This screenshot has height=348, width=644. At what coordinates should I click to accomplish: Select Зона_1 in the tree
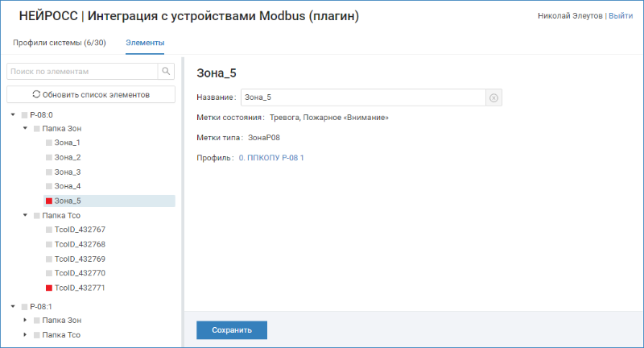click(68, 143)
